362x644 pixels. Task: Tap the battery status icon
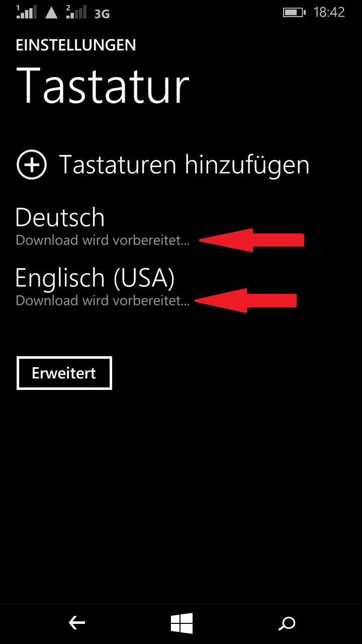pyautogui.click(x=295, y=12)
